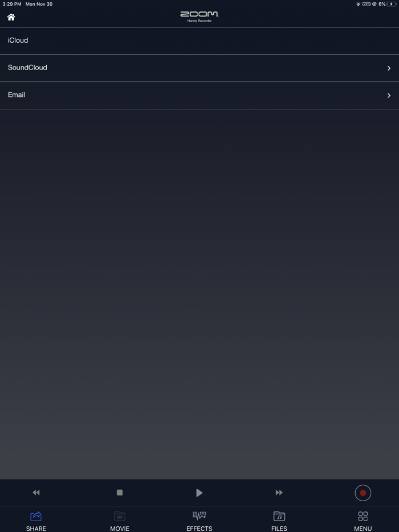Fast forward using the double-right arrows
The width and height of the screenshot is (399, 532).
coord(279,492)
